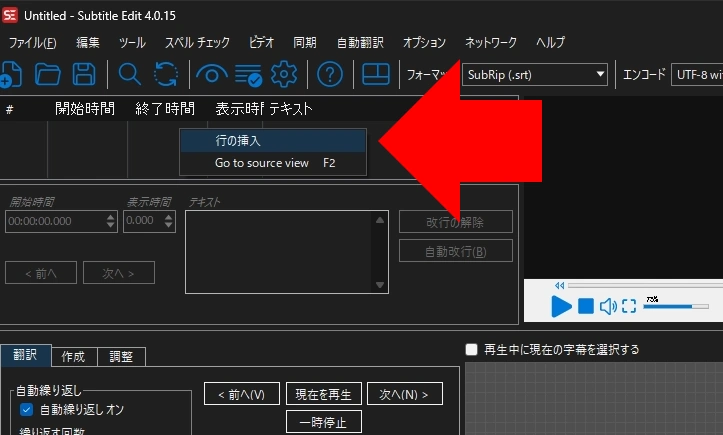723x435 pixels.
Task: Click the 一時停止 button
Action: [x=324, y=422]
